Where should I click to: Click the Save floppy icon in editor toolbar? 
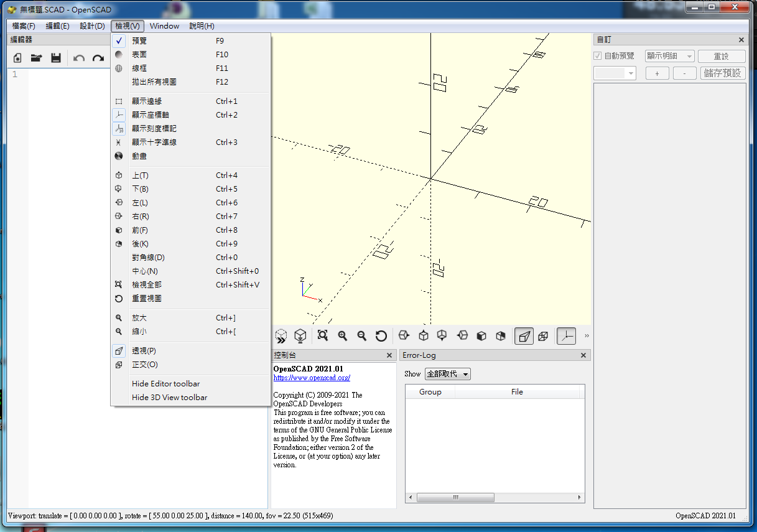point(56,58)
